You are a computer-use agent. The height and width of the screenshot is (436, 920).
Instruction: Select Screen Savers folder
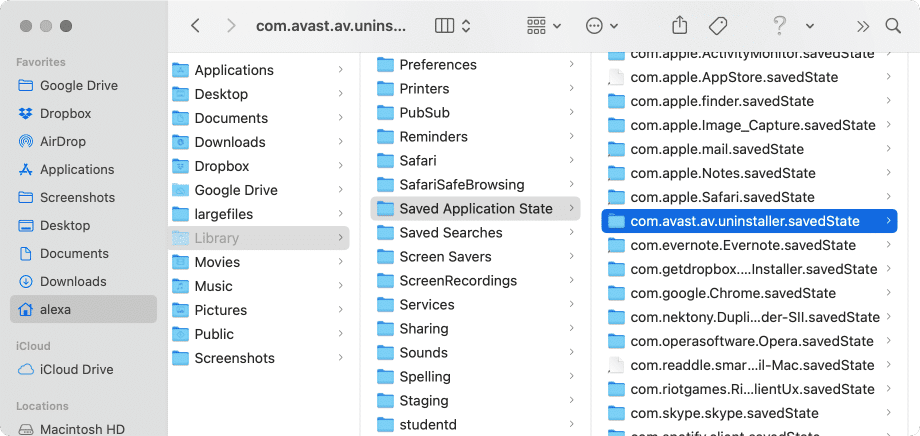475,257
